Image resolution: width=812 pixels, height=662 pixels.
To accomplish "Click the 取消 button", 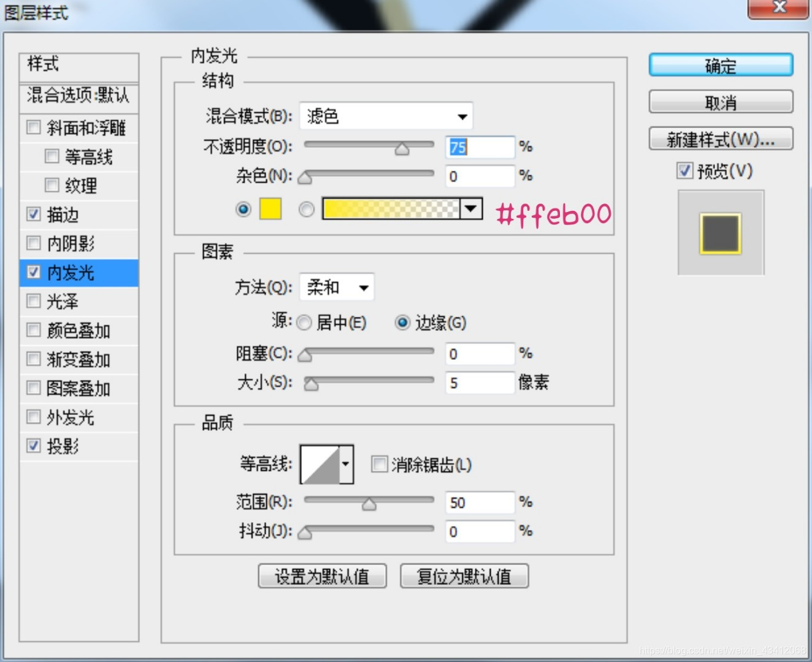I will click(x=721, y=102).
